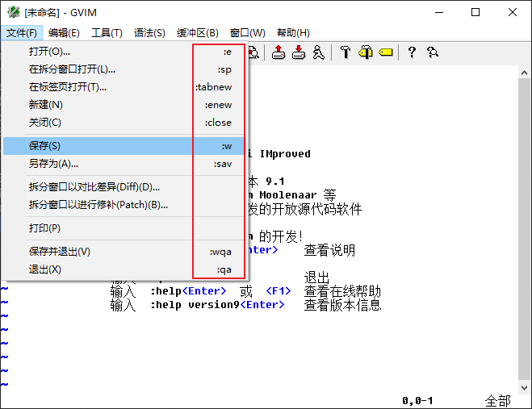Click the Build Tags hammer-and-tag icon
This screenshot has width=532, height=409.
point(365,52)
